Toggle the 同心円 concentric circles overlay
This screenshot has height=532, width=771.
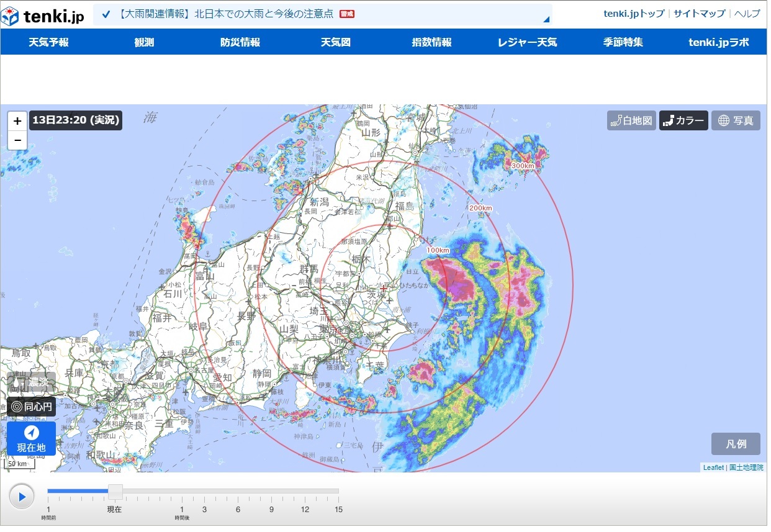click(x=32, y=407)
